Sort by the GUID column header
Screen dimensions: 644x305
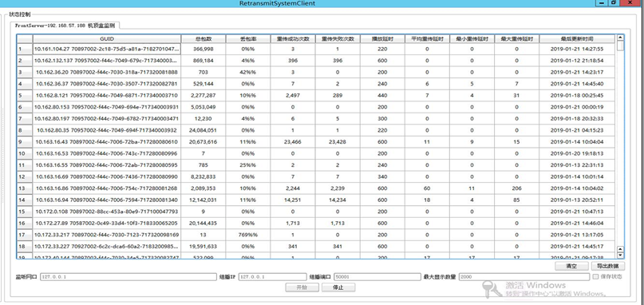pos(107,38)
